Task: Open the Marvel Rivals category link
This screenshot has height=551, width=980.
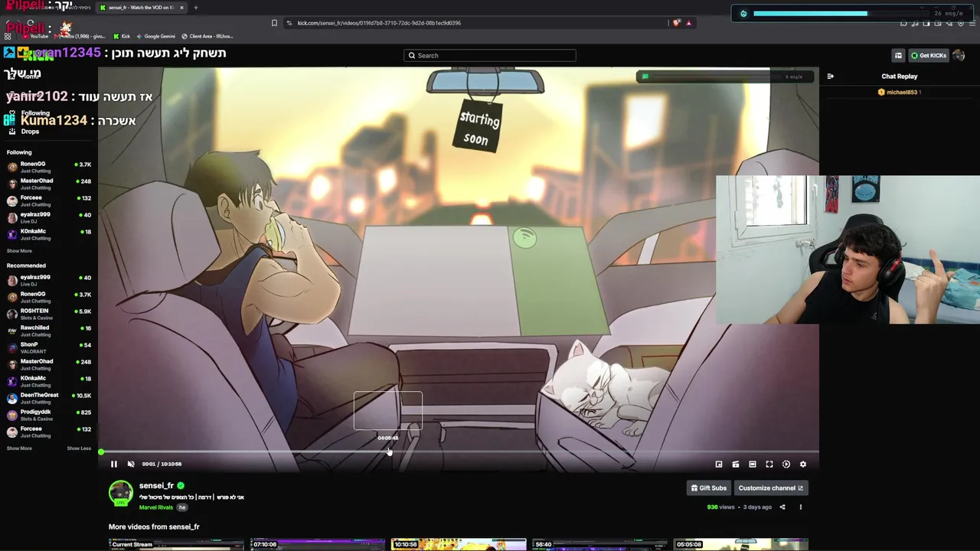Action: [156, 507]
